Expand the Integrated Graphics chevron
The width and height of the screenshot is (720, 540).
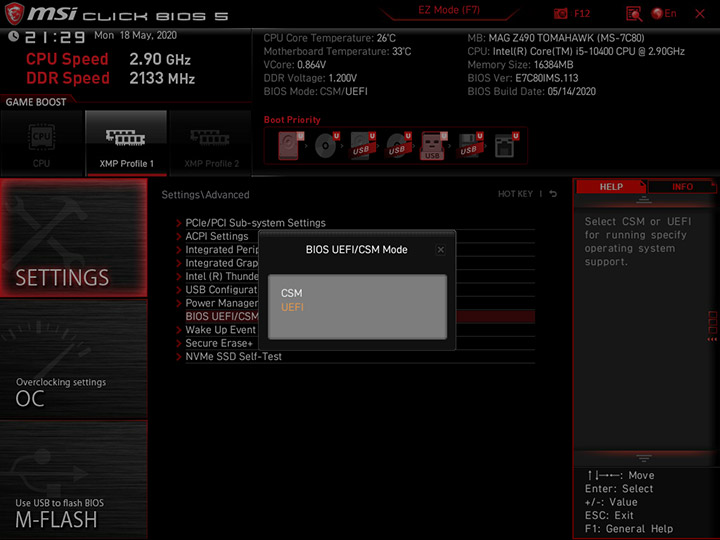tap(179, 263)
